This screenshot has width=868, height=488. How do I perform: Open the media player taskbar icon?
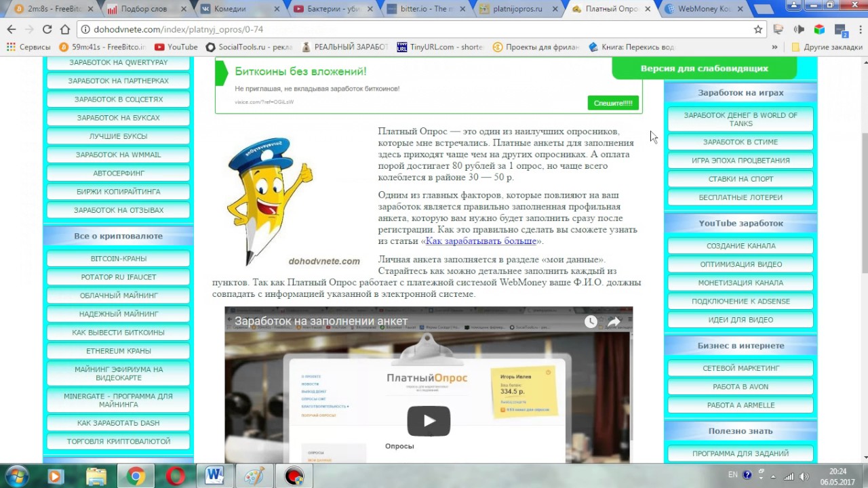point(56,476)
